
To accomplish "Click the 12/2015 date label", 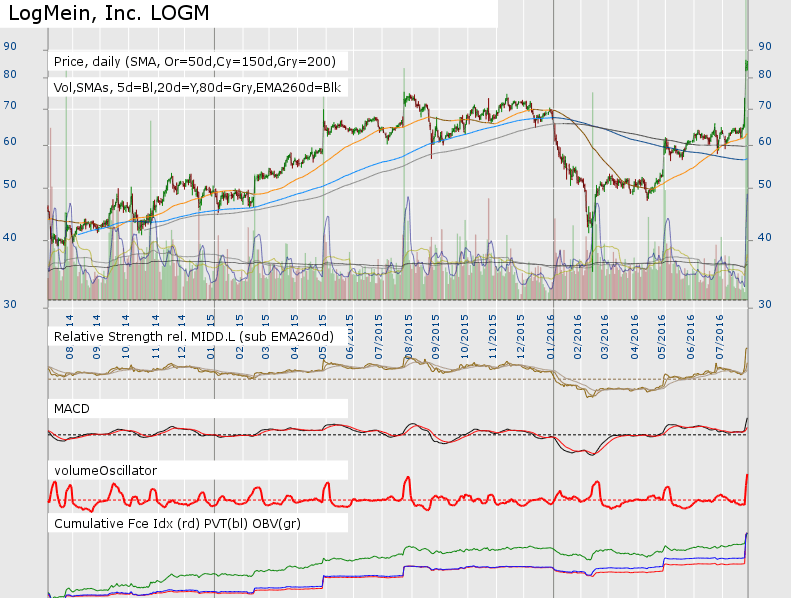I will [521, 337].
